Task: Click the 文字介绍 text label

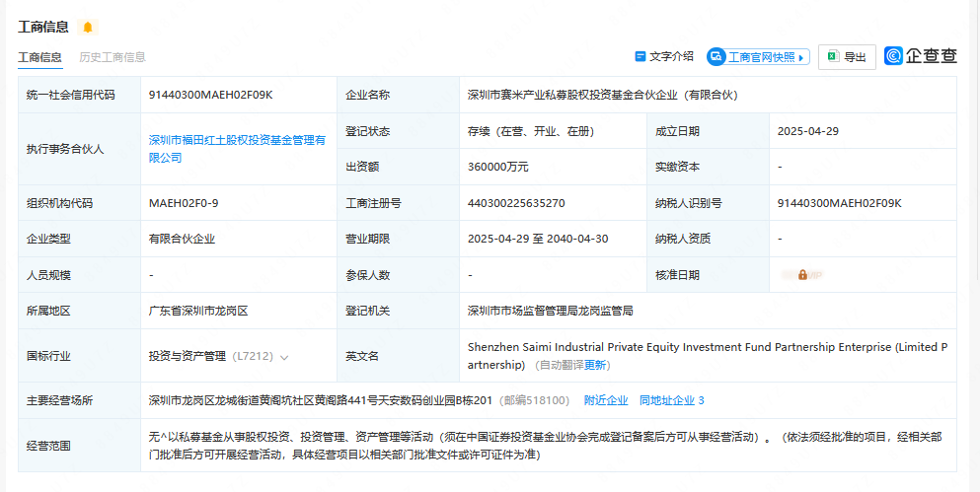Action: pos(671,57)
